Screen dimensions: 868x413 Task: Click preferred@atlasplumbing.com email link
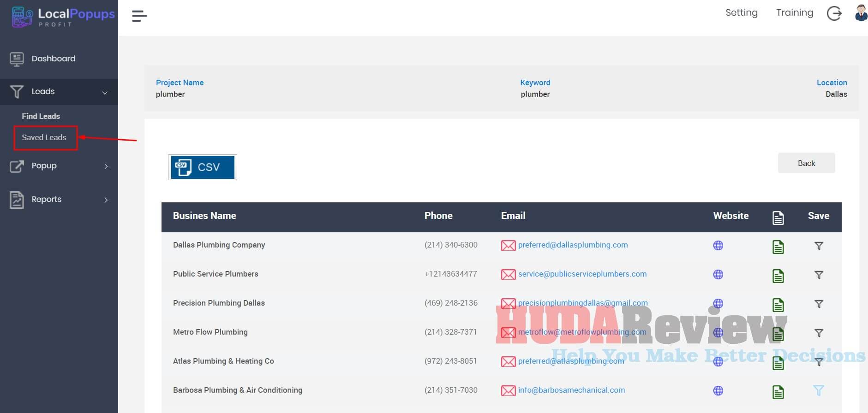[x=571, y=361]
